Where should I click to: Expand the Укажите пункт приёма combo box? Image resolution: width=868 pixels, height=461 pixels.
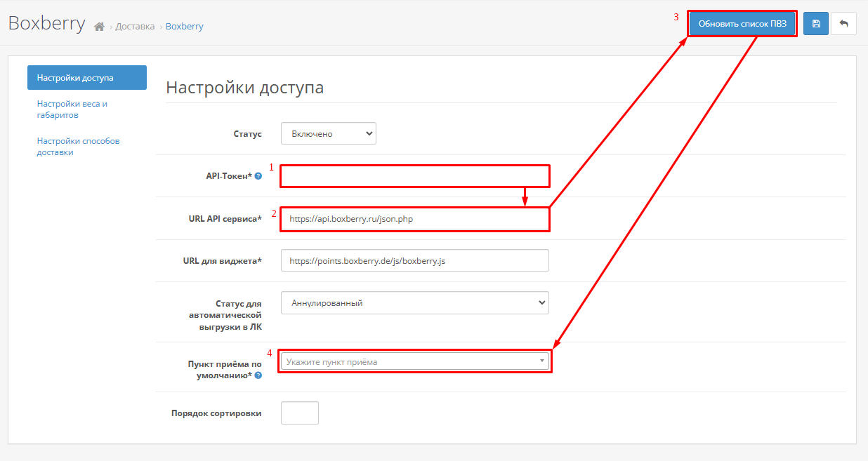click(415, 361)
